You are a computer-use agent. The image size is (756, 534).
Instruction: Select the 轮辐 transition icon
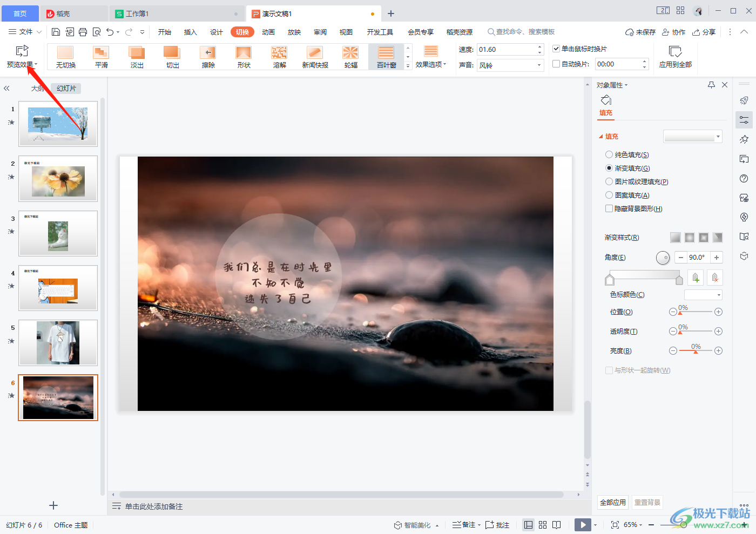click(350, 52)
